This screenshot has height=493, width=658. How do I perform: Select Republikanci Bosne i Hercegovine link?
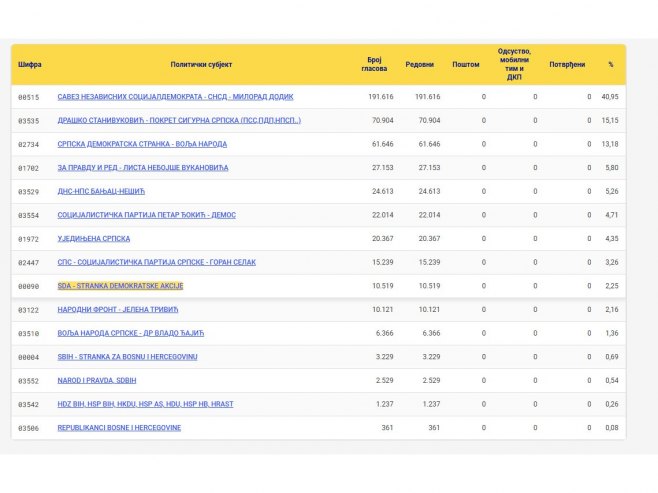coord(119,428)
